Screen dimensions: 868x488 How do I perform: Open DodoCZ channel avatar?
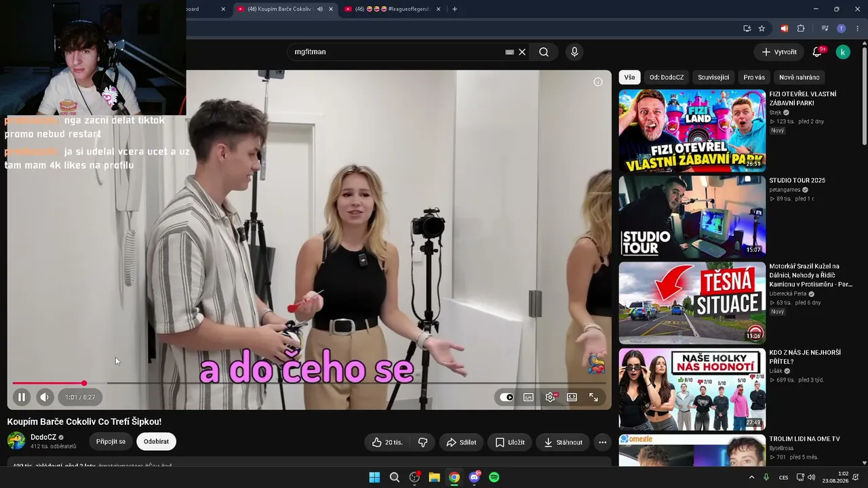[16, 441]
